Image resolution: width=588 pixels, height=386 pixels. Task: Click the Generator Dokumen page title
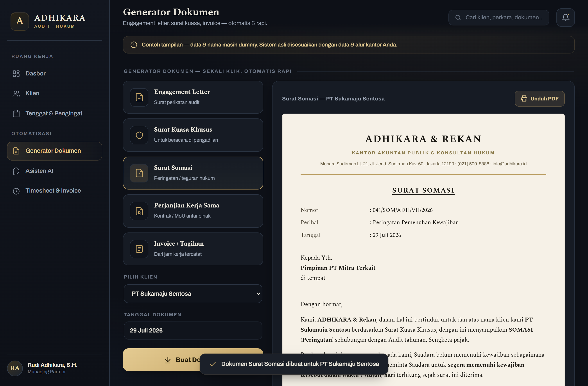point(171,12)
